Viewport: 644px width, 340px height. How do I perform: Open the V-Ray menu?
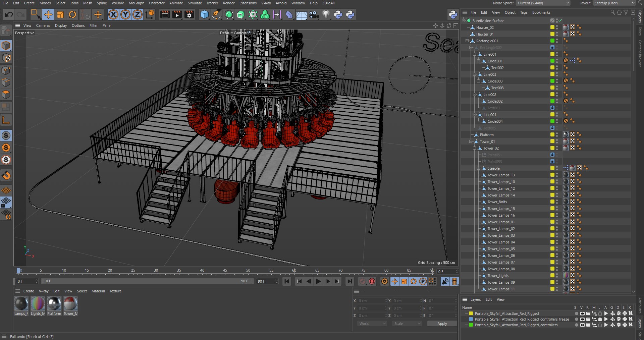[x=266, y=3]
